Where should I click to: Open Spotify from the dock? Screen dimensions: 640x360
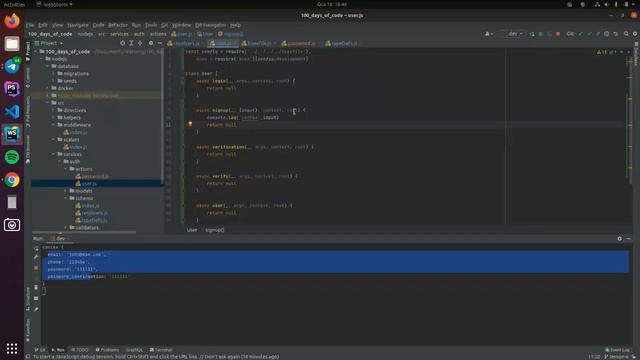tap(12, 157)
